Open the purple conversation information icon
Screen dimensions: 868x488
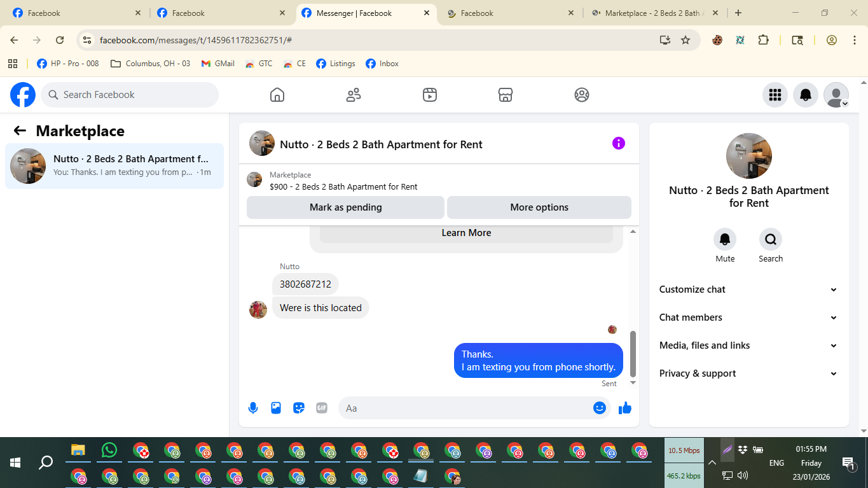coord(619,143)
